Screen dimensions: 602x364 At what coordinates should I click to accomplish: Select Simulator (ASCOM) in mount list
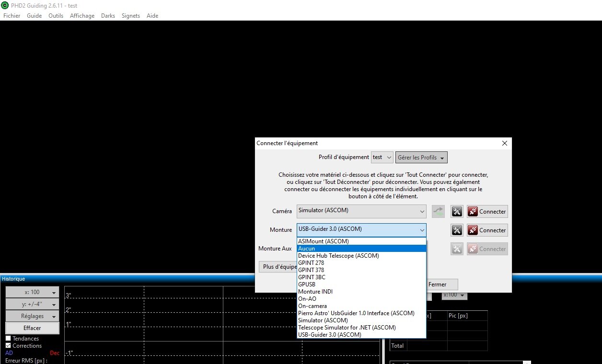tap(361, 320)
